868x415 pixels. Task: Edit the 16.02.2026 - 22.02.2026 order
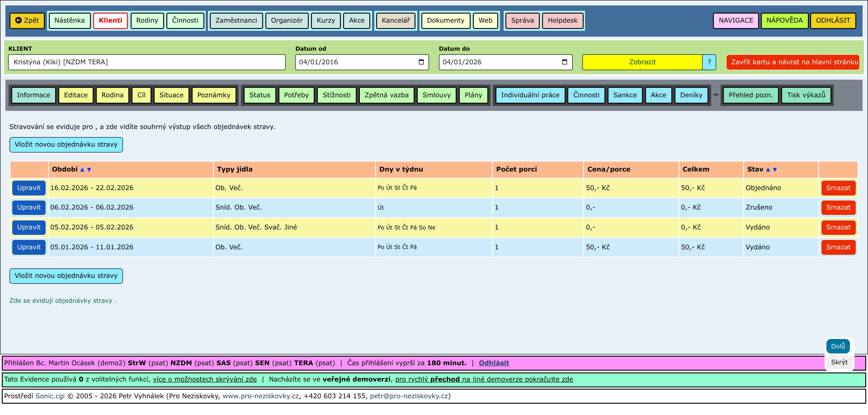click(29, 188)
